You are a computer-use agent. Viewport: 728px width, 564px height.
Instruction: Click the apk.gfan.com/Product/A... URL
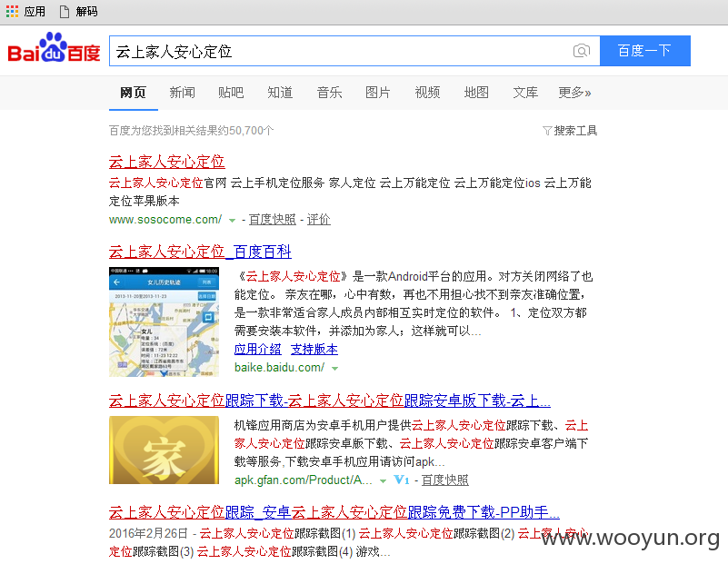coord(304,480)
